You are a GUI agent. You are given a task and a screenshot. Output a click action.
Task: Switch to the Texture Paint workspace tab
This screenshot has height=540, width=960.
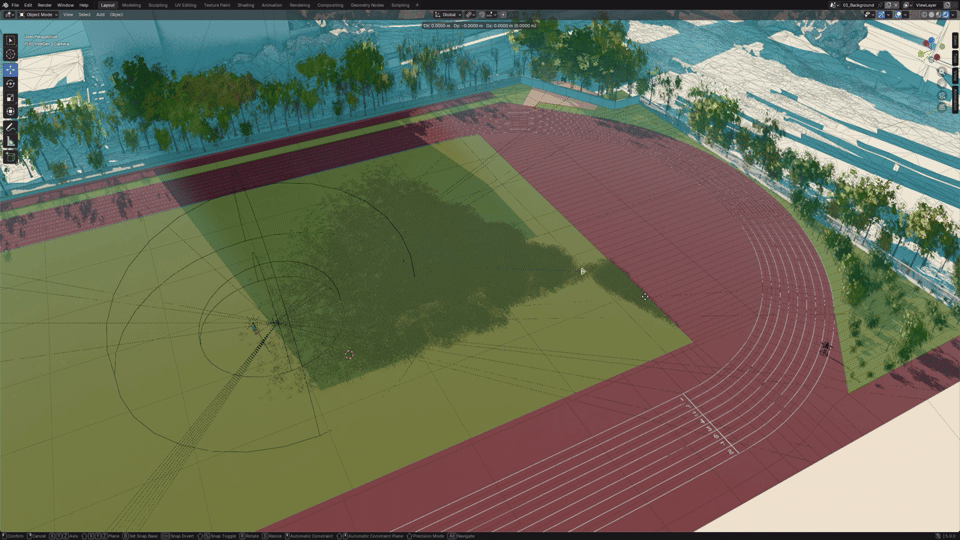tap(217, 5)
